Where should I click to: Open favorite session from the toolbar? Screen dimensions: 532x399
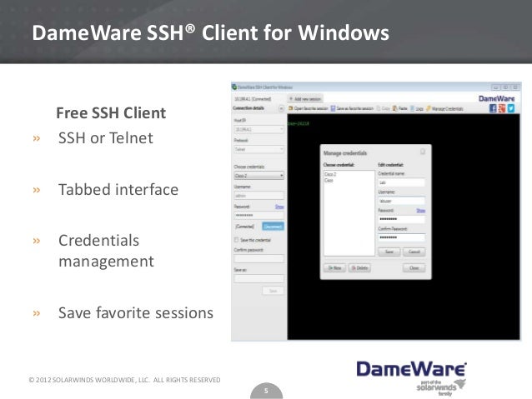coord(308,108)
